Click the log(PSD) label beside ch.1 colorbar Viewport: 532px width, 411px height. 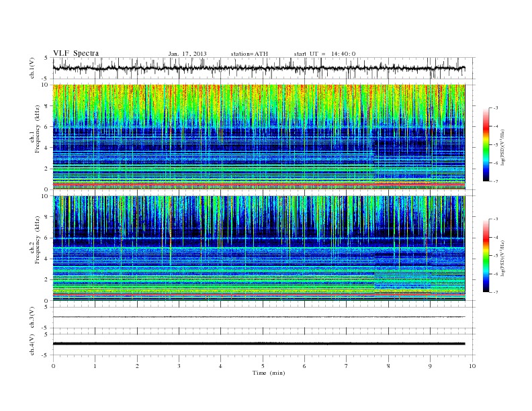pyautogui.click(x=502, y=147)
